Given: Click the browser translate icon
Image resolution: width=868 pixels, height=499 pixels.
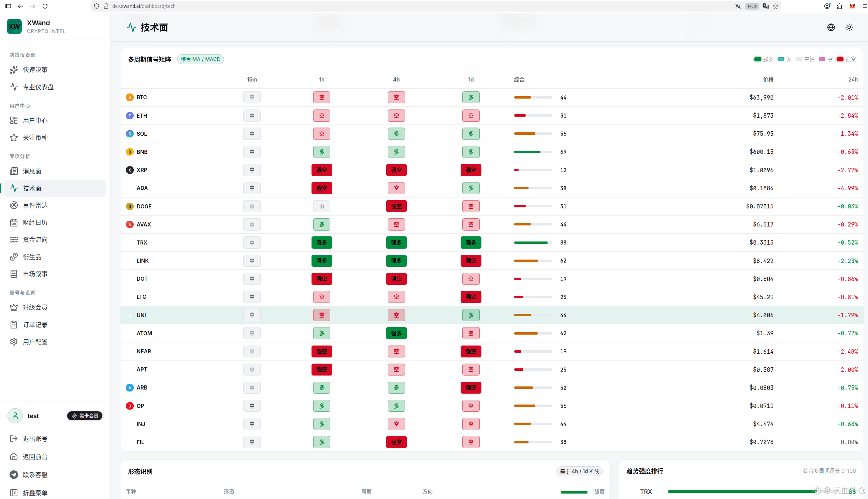Looking at the screenshot, I should pos(738,6).
